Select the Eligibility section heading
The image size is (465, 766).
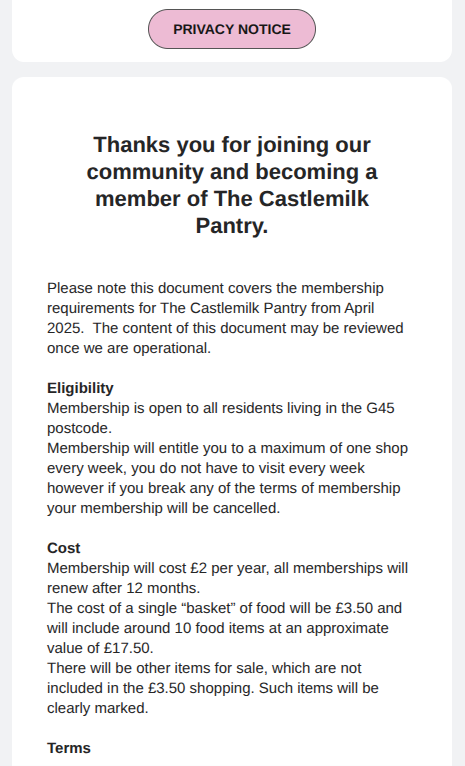tap(80, 388)
